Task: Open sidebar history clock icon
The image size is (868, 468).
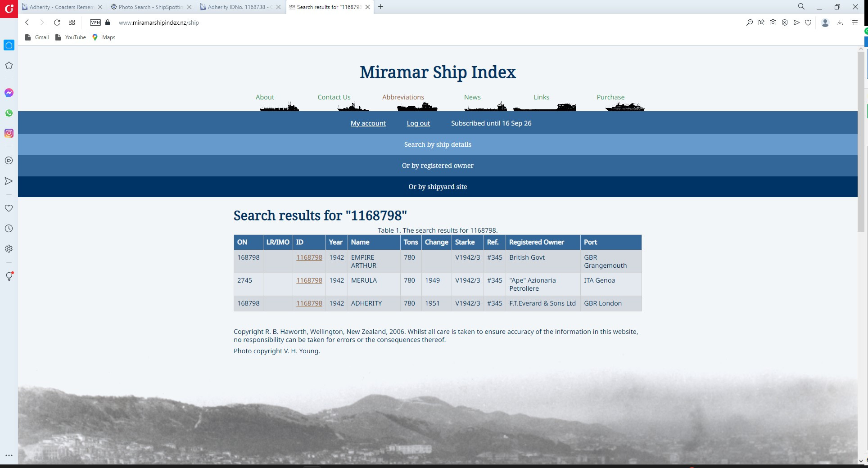Action: click(9, 229)
